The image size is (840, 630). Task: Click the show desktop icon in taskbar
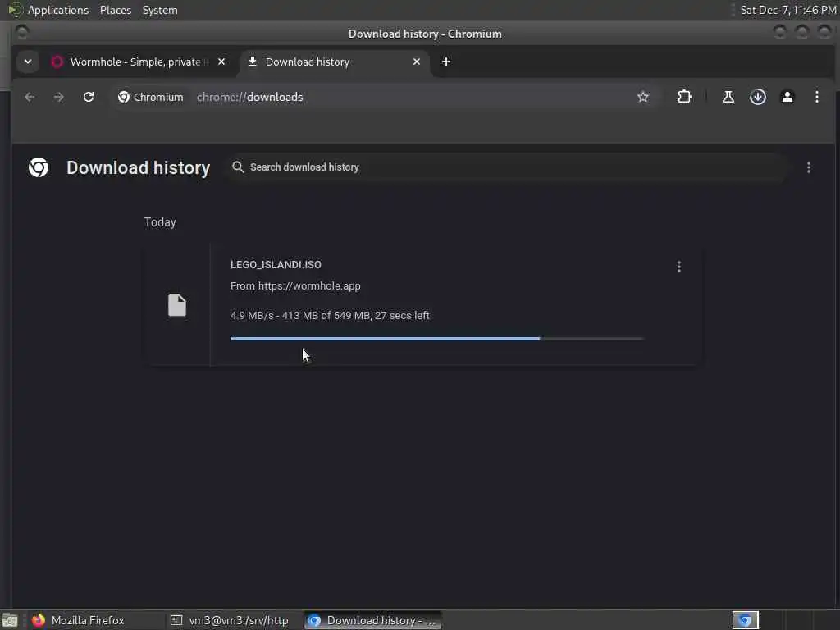click(x=9, y=620)
